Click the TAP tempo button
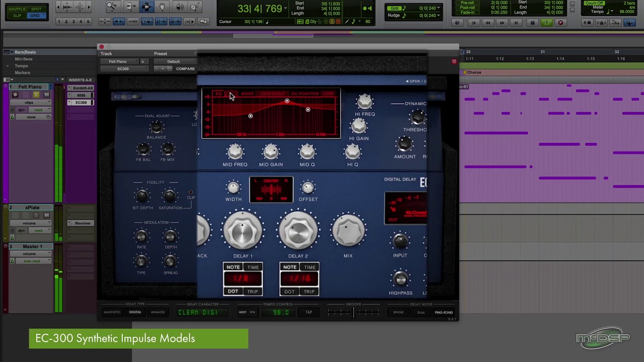This screenshot has height=362, width=644. tap(308, 312)
